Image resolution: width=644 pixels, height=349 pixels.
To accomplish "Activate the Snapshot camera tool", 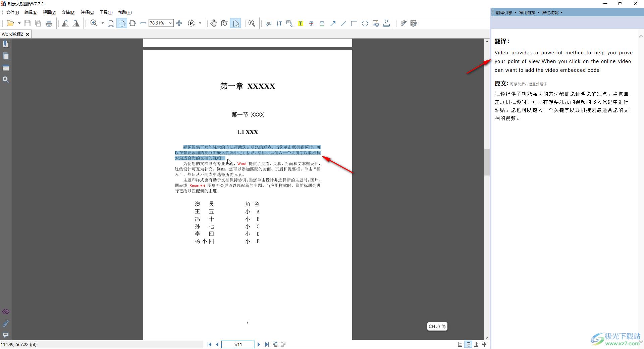I will click(224, 23).
